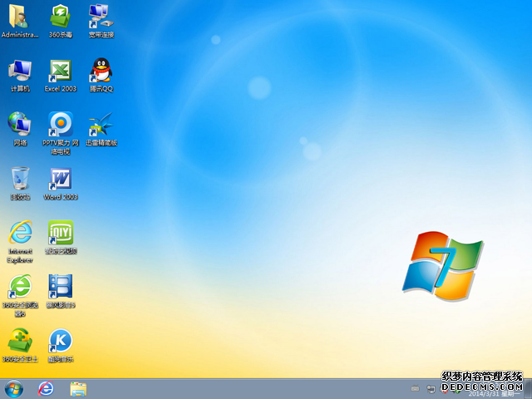Open the Windows Start orb

click(x=14, y=389)
